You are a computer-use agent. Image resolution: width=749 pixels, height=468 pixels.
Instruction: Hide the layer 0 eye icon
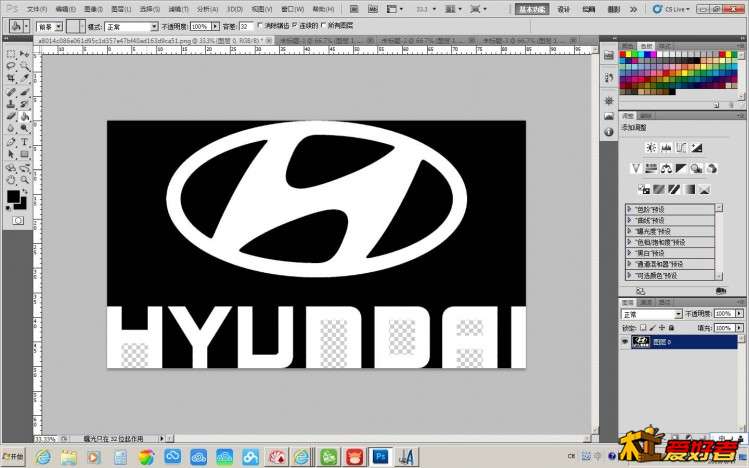624,342
